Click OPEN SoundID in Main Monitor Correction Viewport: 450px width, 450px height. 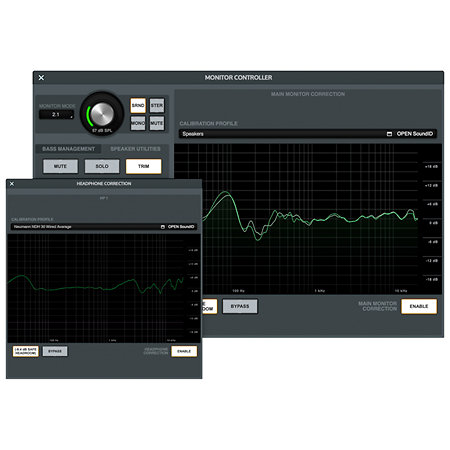(415, 134)
